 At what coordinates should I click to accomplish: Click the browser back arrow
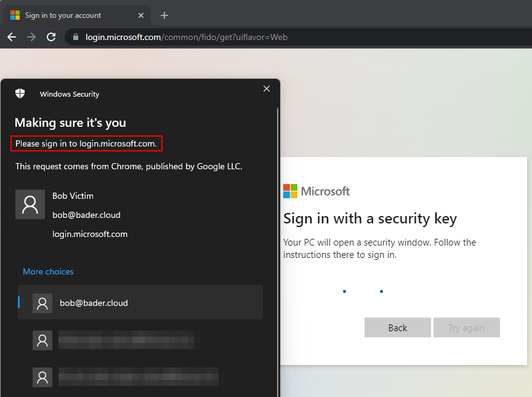[x=12, y=37]
